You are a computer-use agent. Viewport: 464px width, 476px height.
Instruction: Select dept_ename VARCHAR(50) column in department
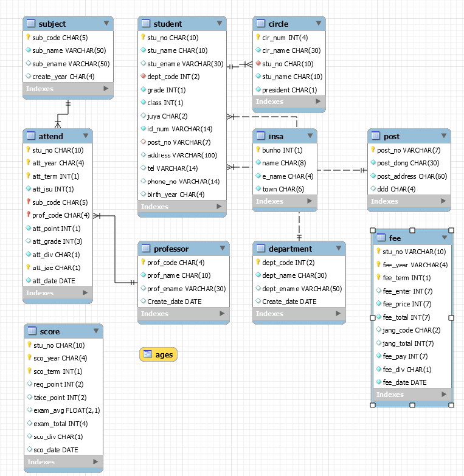click(299, 289)
